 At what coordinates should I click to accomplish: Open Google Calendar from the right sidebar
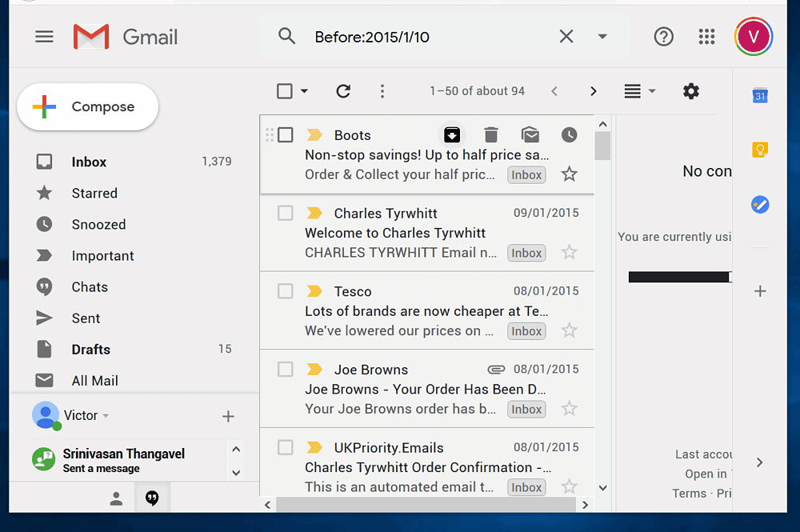pos(759,95)
